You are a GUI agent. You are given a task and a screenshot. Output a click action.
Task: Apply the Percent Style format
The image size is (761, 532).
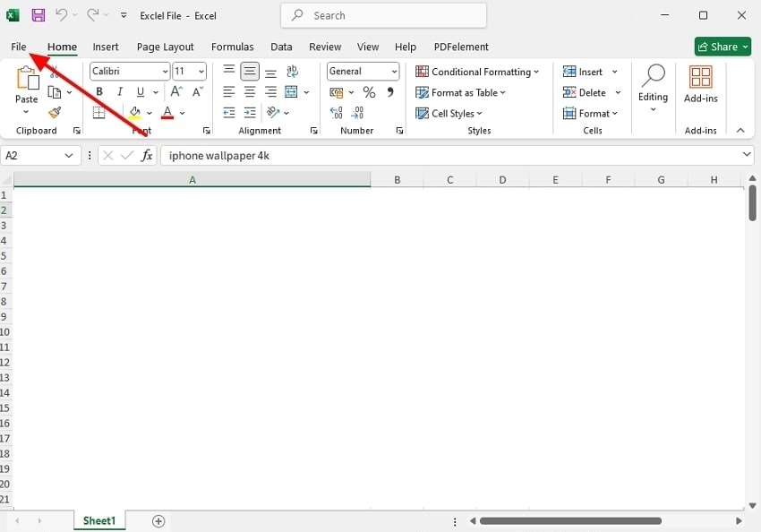click(369, 91)
